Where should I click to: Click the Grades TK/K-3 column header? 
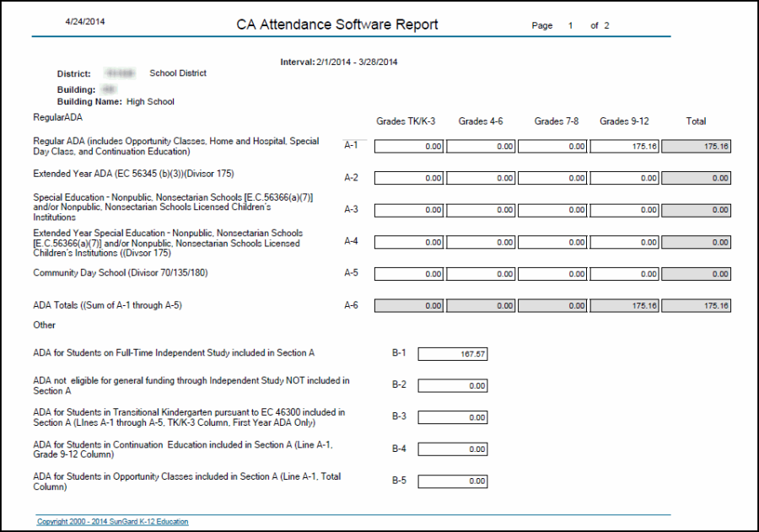point(406,121)
